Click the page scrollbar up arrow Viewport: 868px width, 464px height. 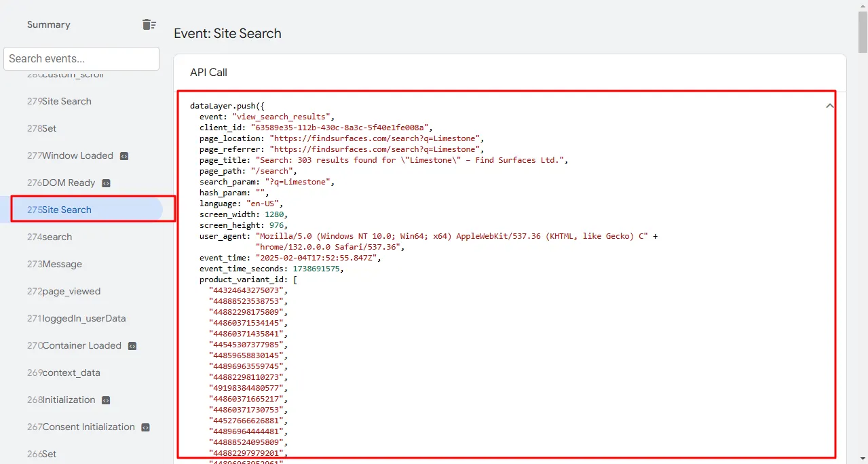tap(863, 5)
